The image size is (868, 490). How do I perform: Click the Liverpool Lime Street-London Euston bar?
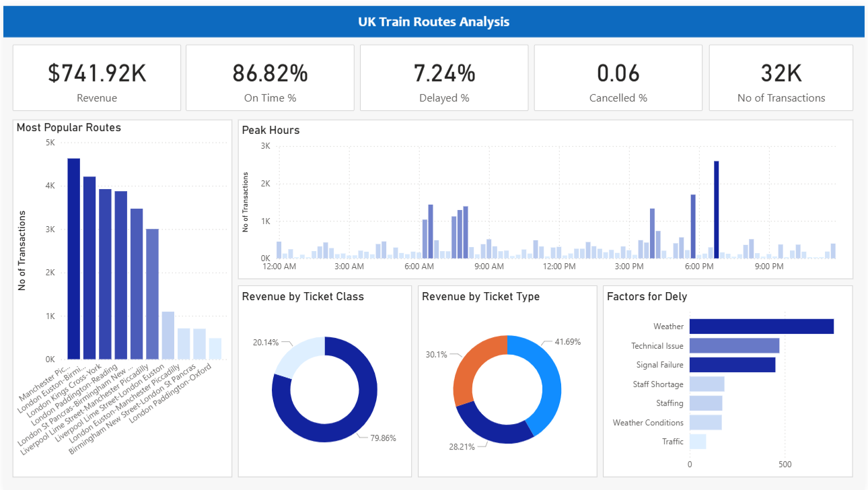coord(168,336)
